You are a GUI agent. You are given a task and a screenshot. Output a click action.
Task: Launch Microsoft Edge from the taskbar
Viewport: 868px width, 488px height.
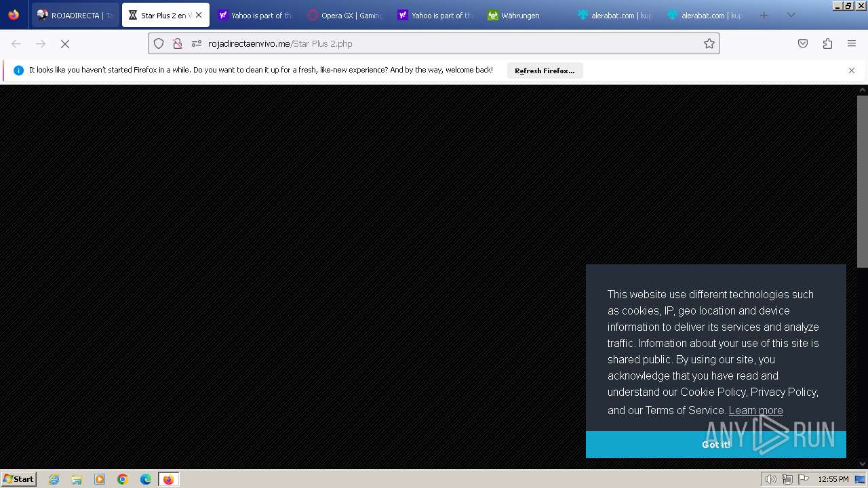[x=146, y=479]
